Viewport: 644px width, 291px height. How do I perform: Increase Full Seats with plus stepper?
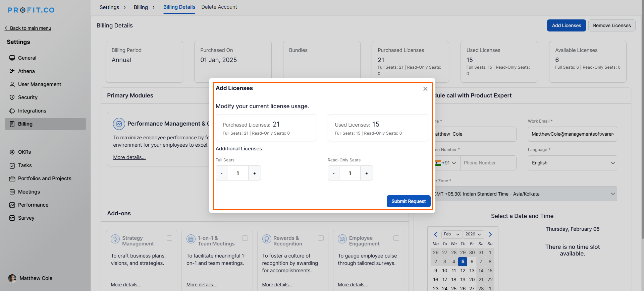click(x=255, y=173)
